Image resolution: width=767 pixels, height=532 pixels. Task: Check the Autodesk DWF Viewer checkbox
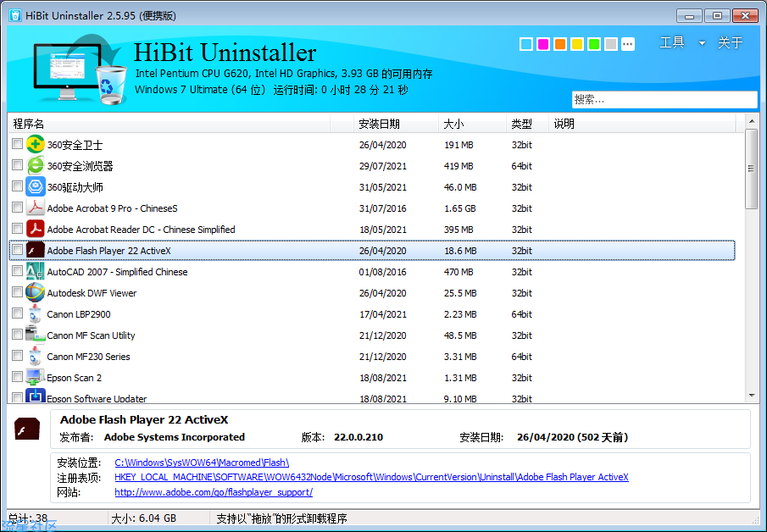coord(17,292)
